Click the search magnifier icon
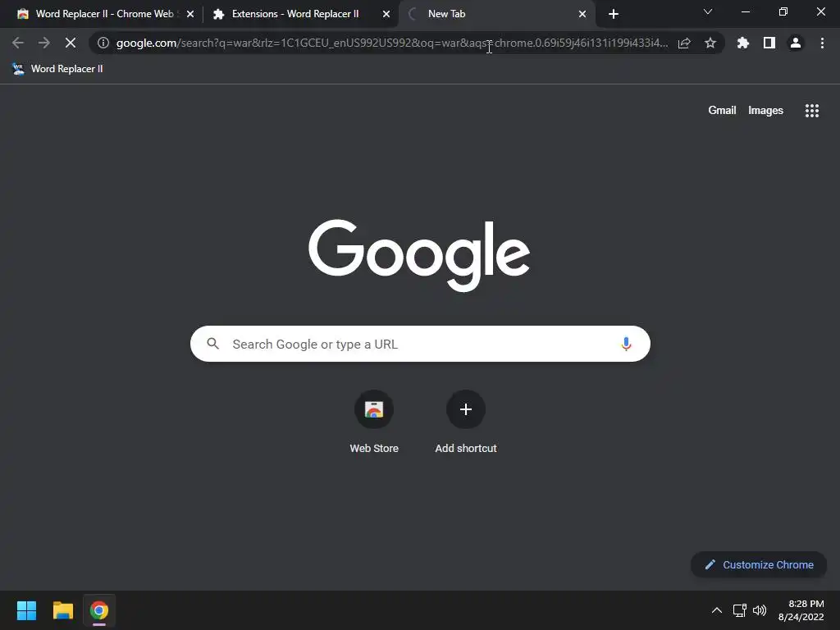Image resolution: width=840 pixels, height=630 pixels. coord(212,344)
